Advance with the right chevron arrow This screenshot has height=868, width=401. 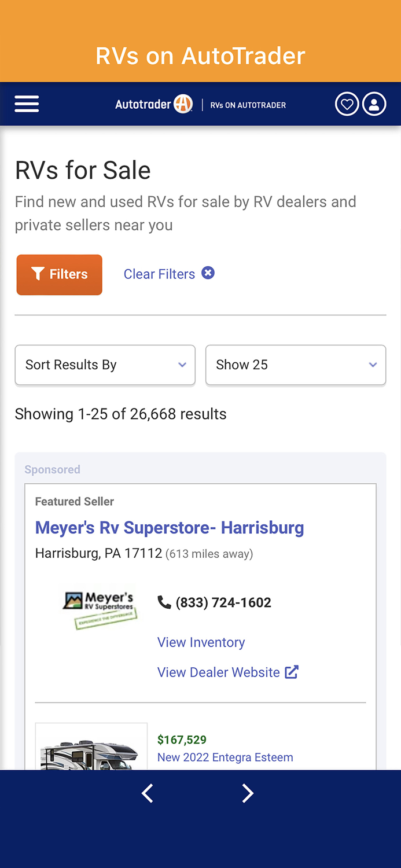[248, 793]
